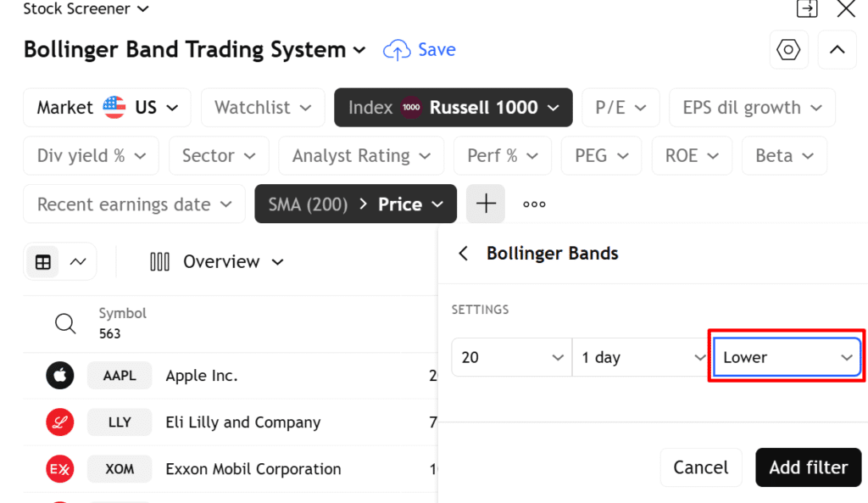Screen dimensions: 868x503
Task: Switch to the chart view icon
Action: tap(78, 262)
